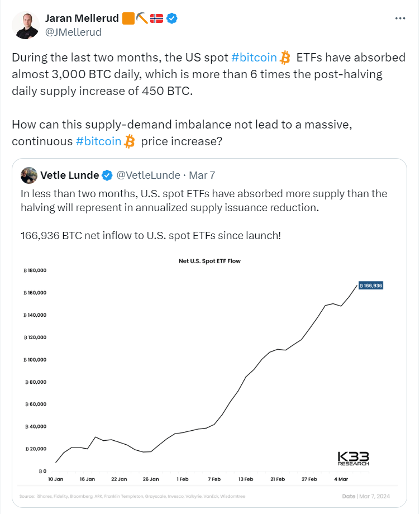Click the blue verified badge beside Jaran Mellerud

click(x=172, y=18)
